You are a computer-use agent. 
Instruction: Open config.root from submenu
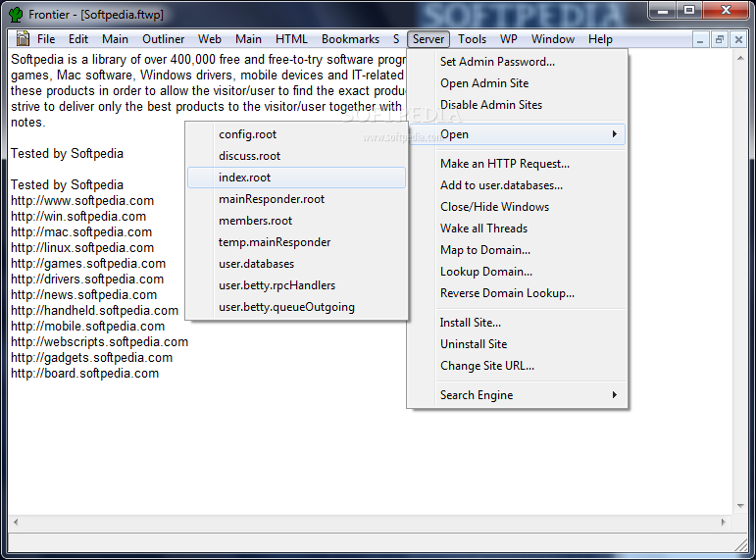[x=296, y=134]
